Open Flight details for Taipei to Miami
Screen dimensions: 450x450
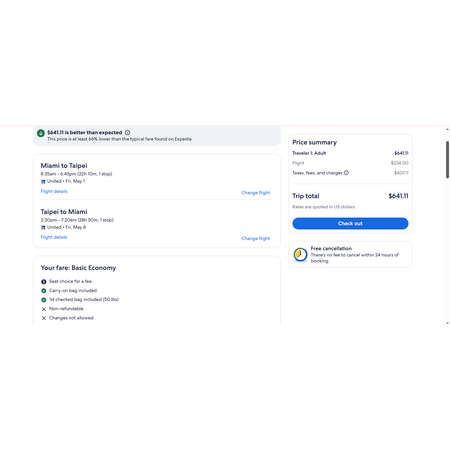tap(54, 237)
